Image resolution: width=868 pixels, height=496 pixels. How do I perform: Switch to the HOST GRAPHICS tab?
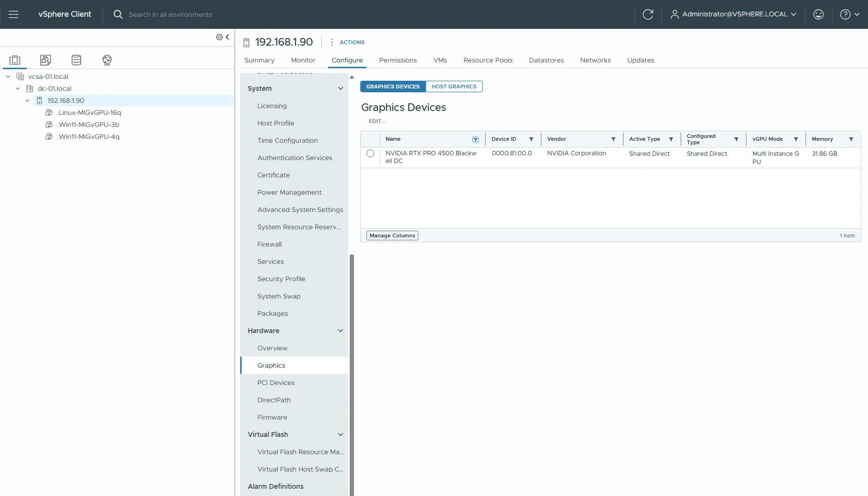pos(454,87)
